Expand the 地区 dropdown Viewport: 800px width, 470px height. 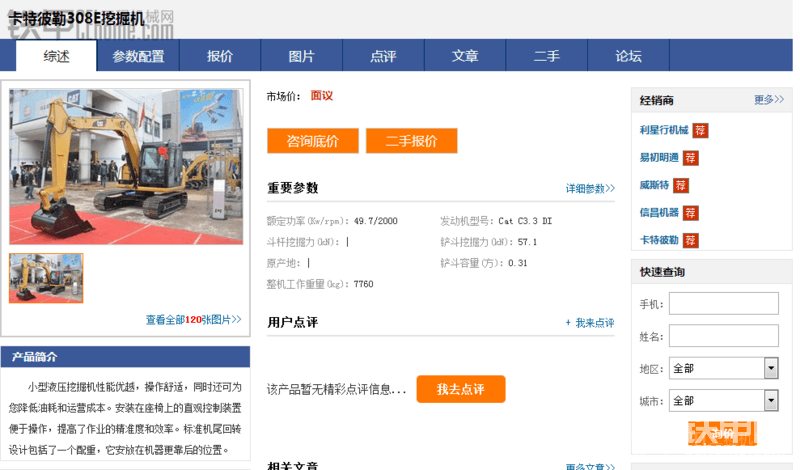pos(723,368)
